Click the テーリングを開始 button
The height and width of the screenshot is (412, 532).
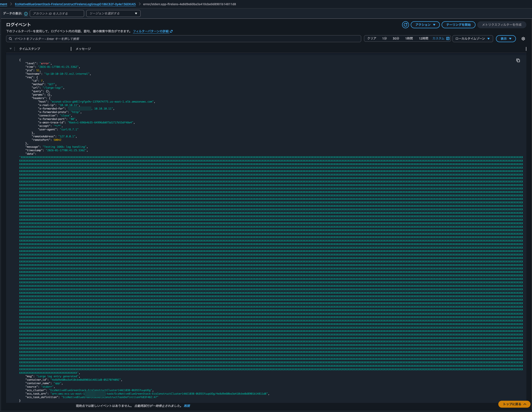pyautogui.click(x=458, y=25)
